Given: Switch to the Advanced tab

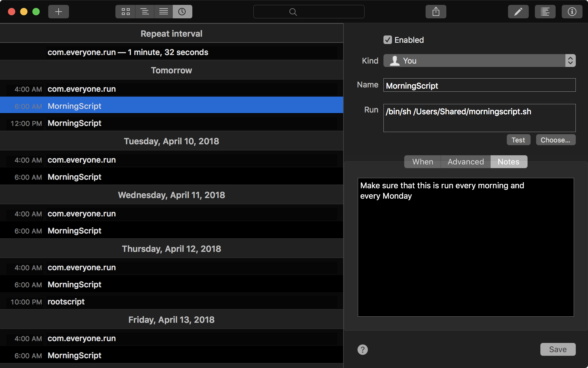Looking at the screenshot, I should click(466, 162).
